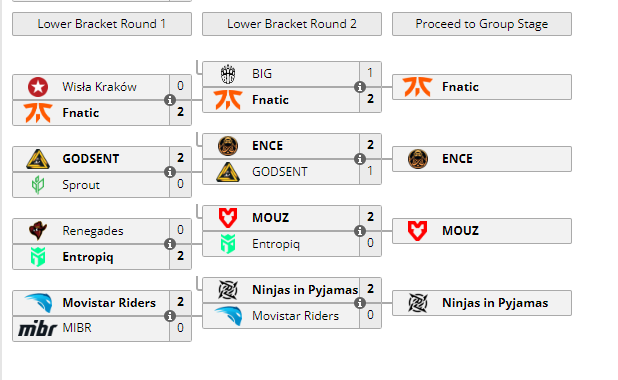The height and width of the screenshot is (380, 618).
Task: Select the Proceed to Group Stage header
Action: coord(482,24)
